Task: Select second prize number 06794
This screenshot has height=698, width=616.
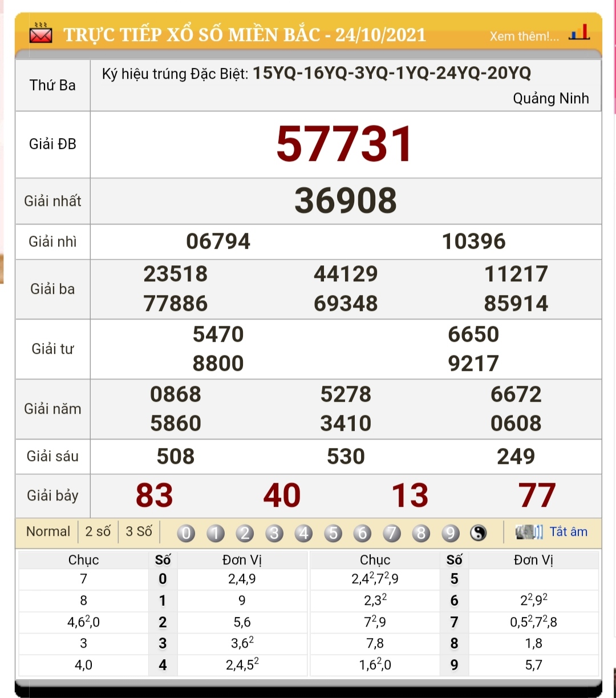Action: coord(218,241)
